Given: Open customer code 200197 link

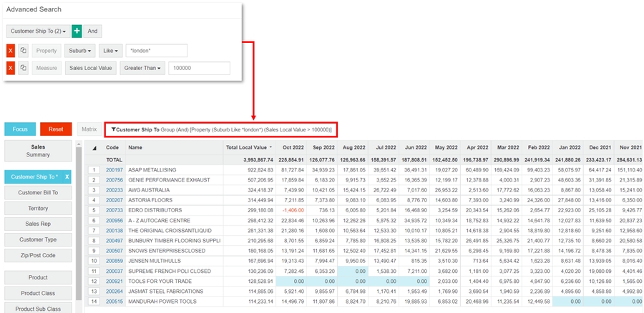Looking at the screenshot, I should (x=114, y=170).
